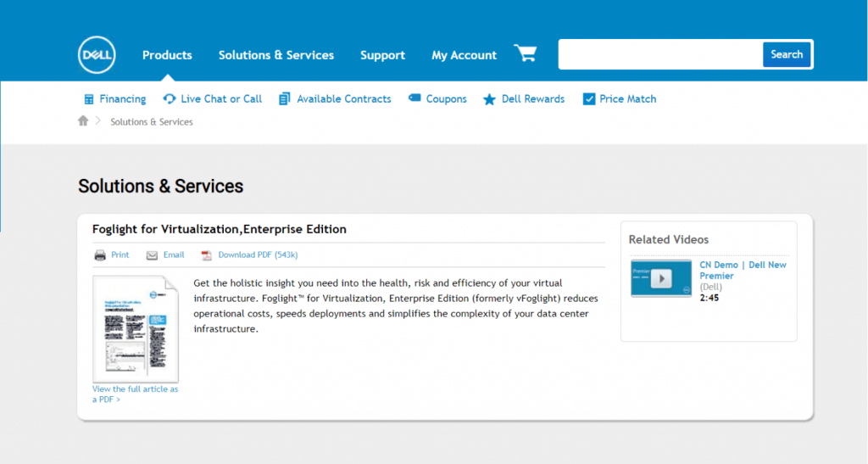
Task: Click View the full article as a PDF
Action: (135, 394)
